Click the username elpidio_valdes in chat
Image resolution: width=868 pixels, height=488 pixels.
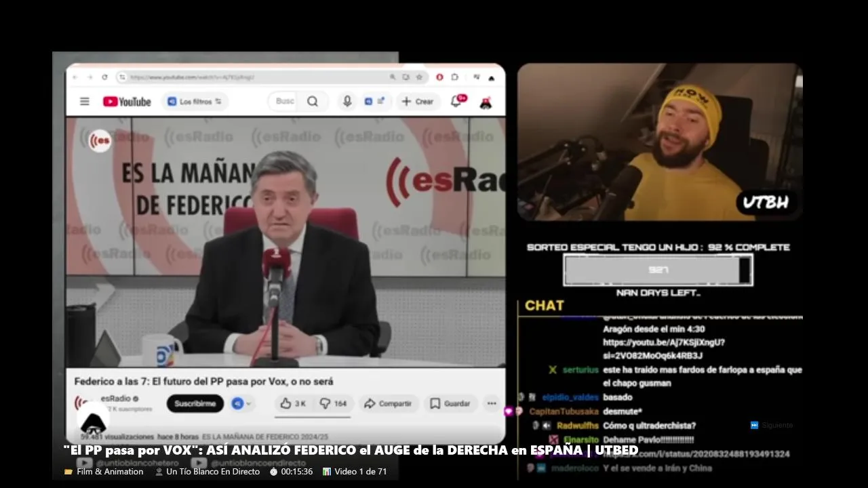coord(570,397)
